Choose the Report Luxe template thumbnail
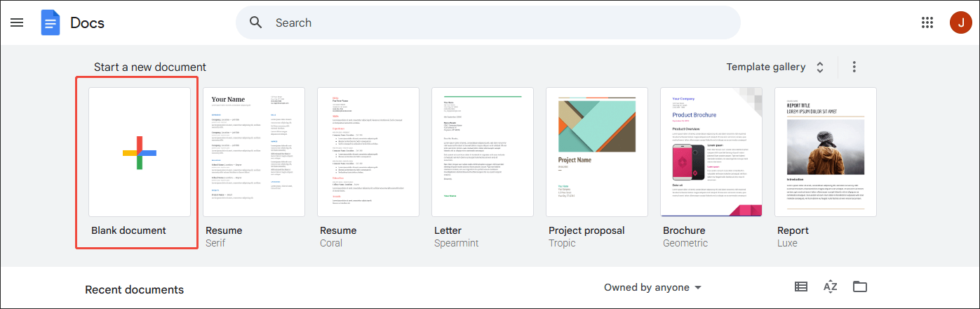 click(x=826, y=152)
